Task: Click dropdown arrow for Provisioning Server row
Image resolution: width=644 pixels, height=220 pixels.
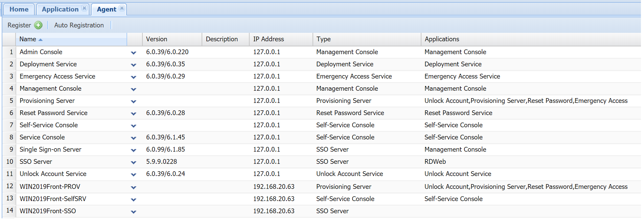Action: click(134, 102)
